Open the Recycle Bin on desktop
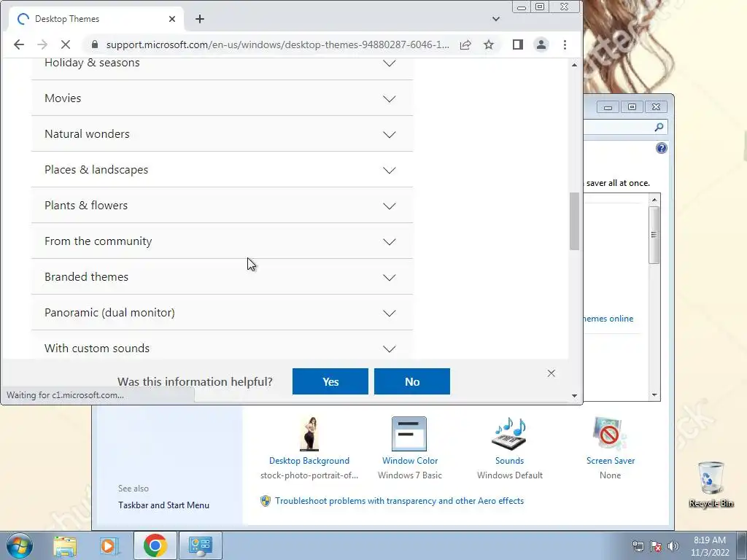Screen dimensions: 747x560 711,483
